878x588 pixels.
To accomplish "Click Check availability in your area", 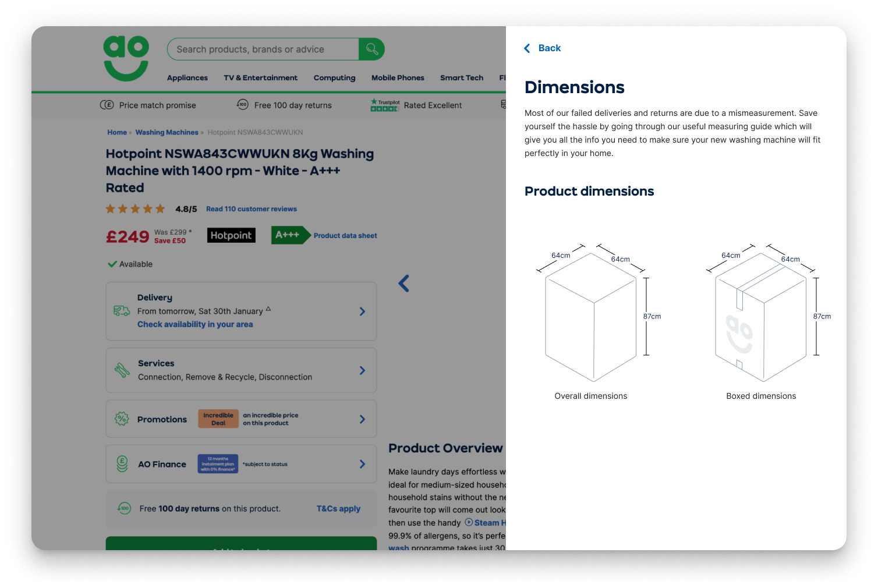I will click(195, 324).
